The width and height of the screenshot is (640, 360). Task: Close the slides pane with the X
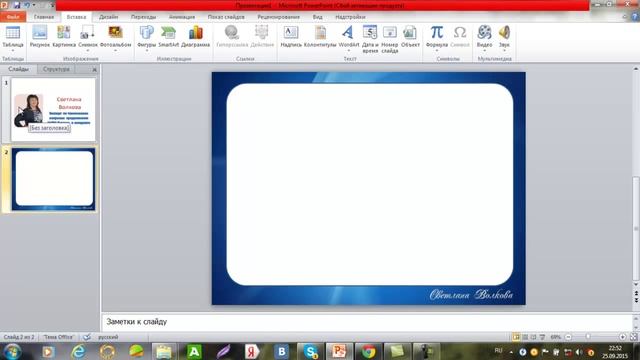[94, 69]
